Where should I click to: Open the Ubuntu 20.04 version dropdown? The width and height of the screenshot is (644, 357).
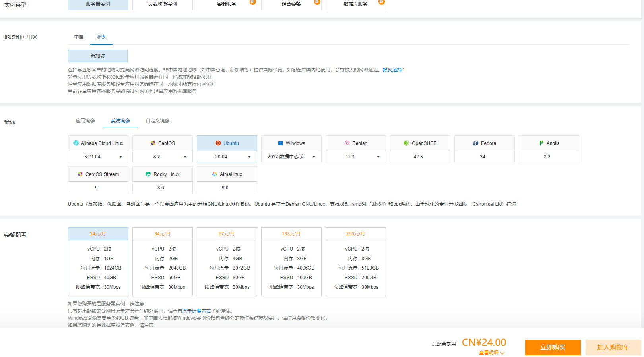click(x=249, y=157)
